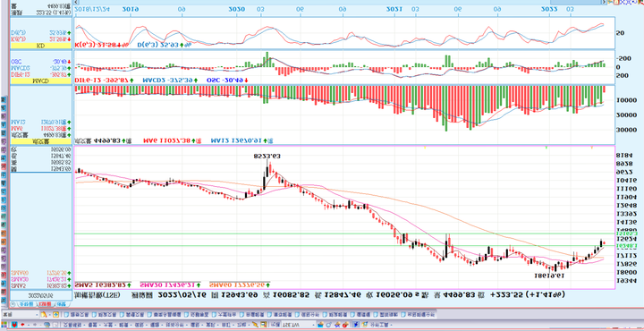Click the SMA5 legend in price chart
The image size is (644, 331).
click(x=103, y=284)
